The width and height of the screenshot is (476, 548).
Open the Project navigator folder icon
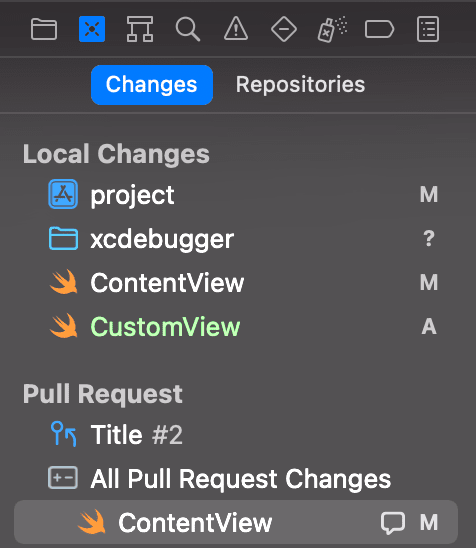44,29
